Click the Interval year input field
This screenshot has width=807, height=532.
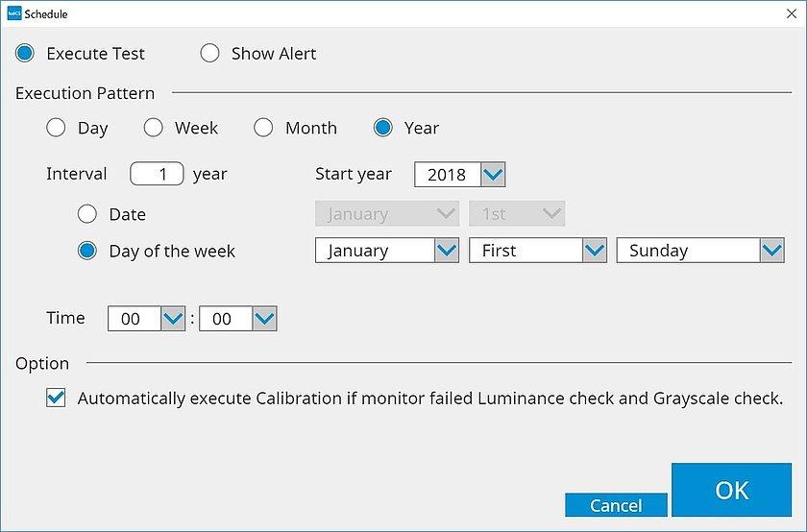(x=157, y=174)
